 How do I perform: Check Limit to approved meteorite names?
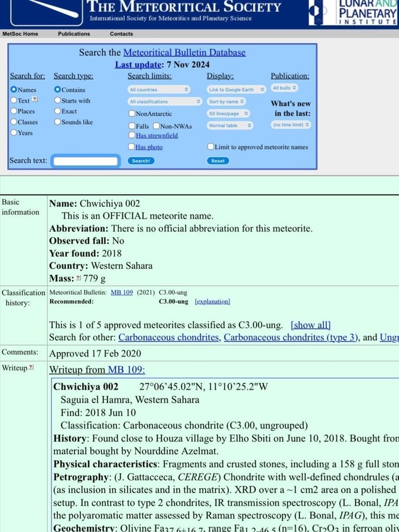pyautogui.click(x=211, y=147)
